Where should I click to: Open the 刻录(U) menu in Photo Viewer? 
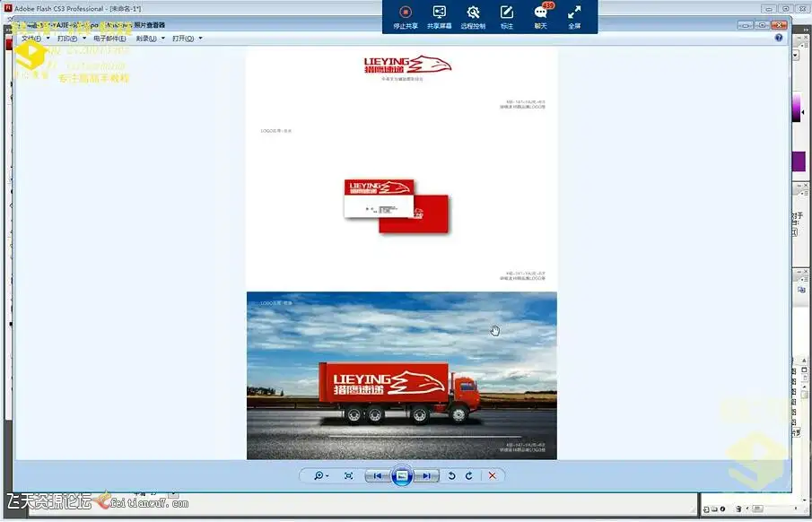150,39
